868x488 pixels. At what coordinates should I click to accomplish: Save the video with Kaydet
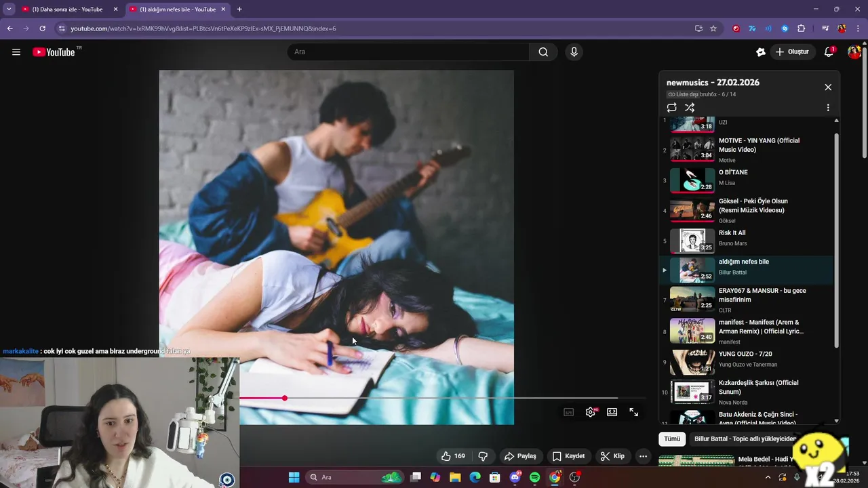click(x=568, y=456)
